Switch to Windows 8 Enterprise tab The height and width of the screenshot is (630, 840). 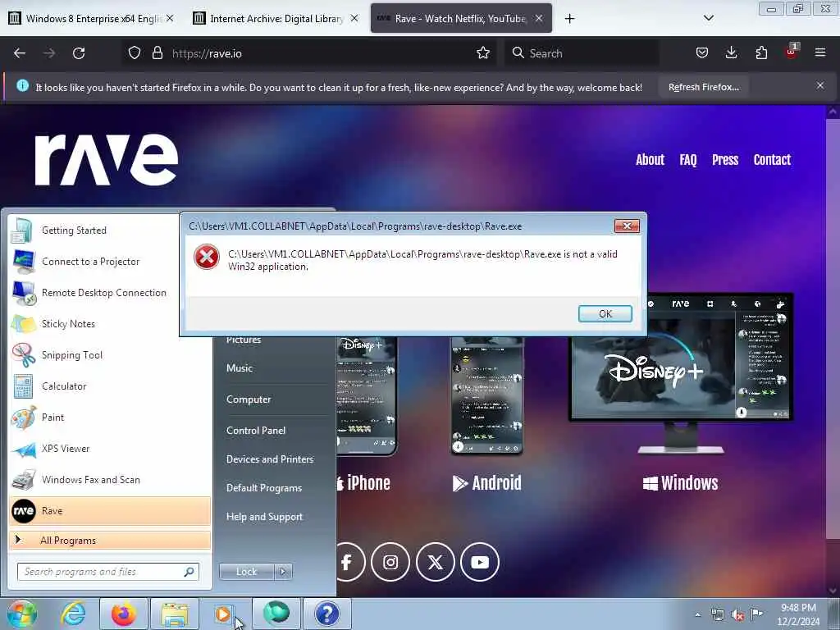coord(92,18)
